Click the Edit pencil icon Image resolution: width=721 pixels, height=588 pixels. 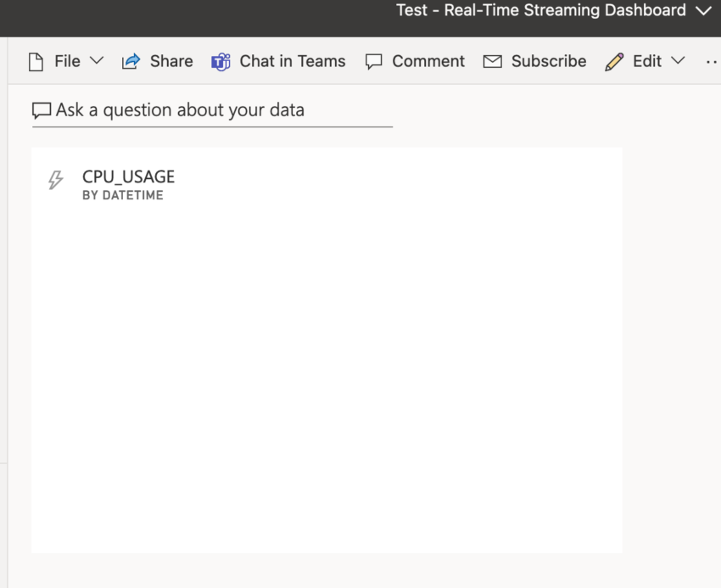click(614, 61)
